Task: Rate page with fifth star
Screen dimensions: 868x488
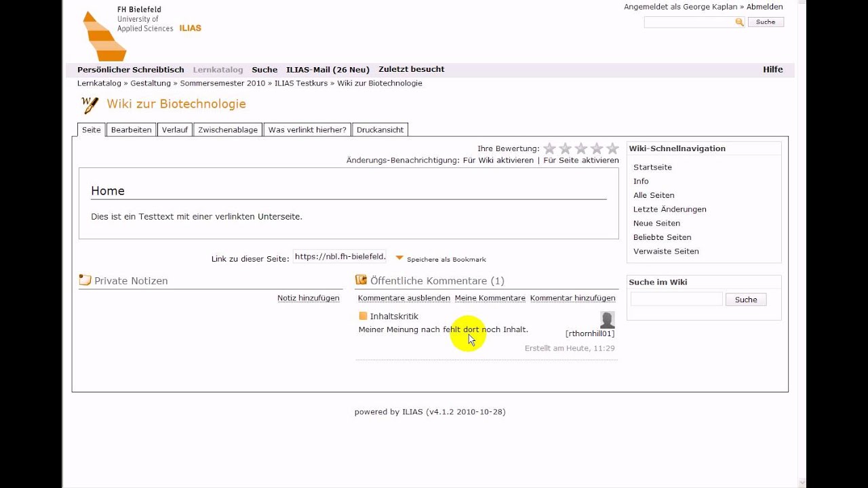Action: pos(612,148)
